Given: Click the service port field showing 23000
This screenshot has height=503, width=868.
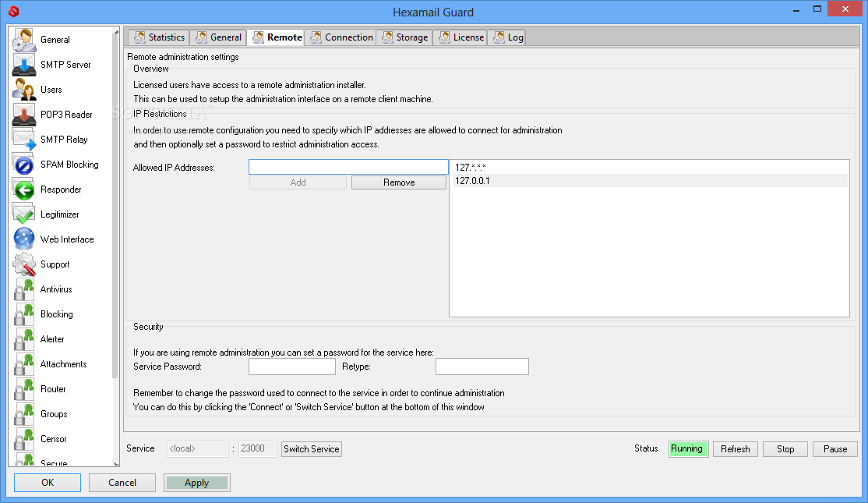Looking at the screenshot, I should tap(257, 448).
